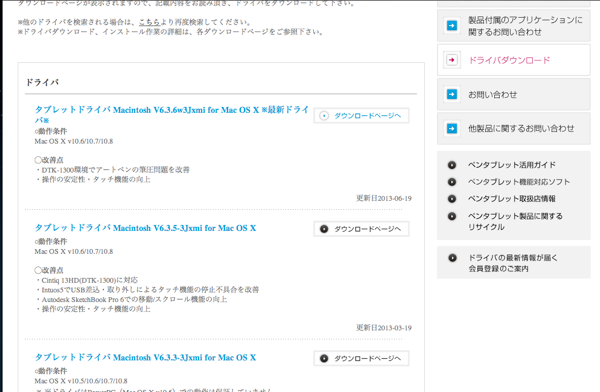600x392 pixels.
Task: Open 製品付属のアプリケーションに関するお問い合わせ menu item
Action: coord(514,26)
